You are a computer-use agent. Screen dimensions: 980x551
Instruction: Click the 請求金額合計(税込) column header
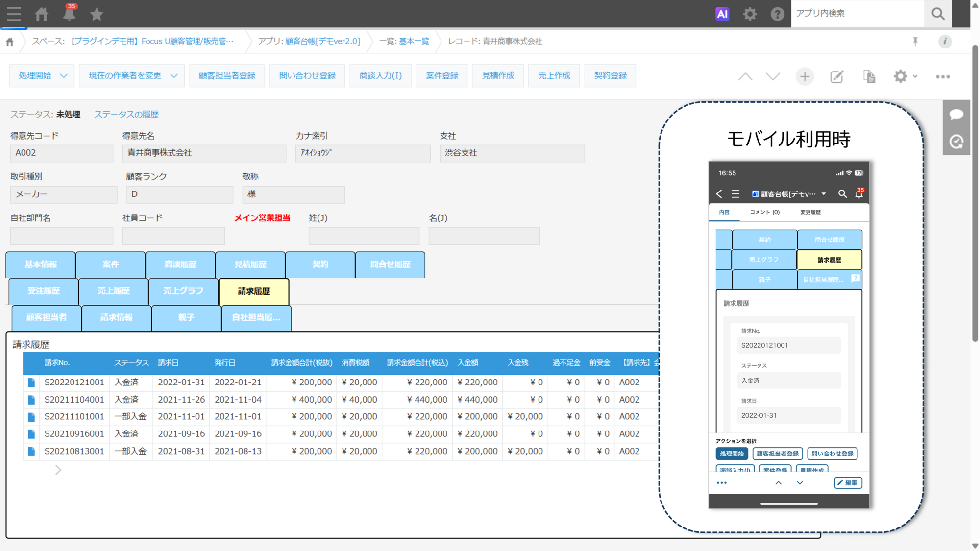click(417, 363)
